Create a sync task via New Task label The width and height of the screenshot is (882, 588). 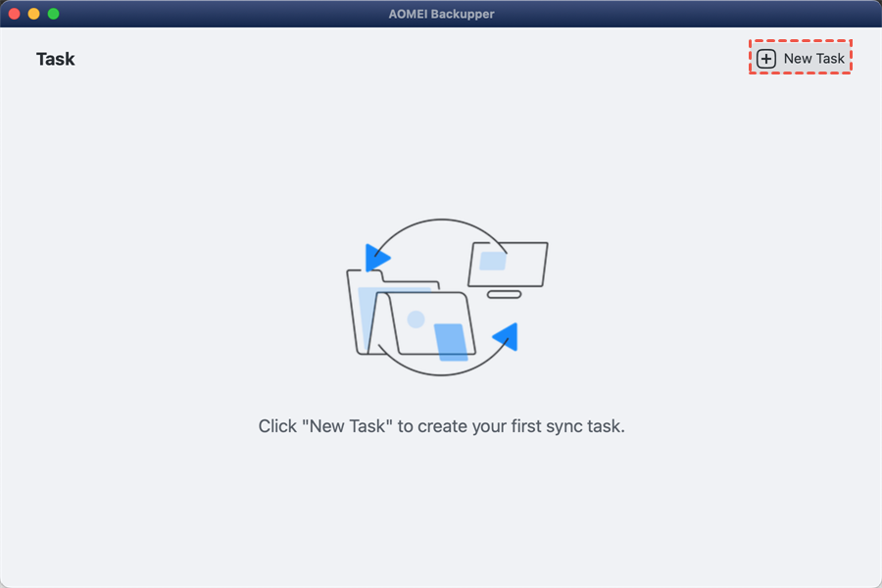[814, 59]
